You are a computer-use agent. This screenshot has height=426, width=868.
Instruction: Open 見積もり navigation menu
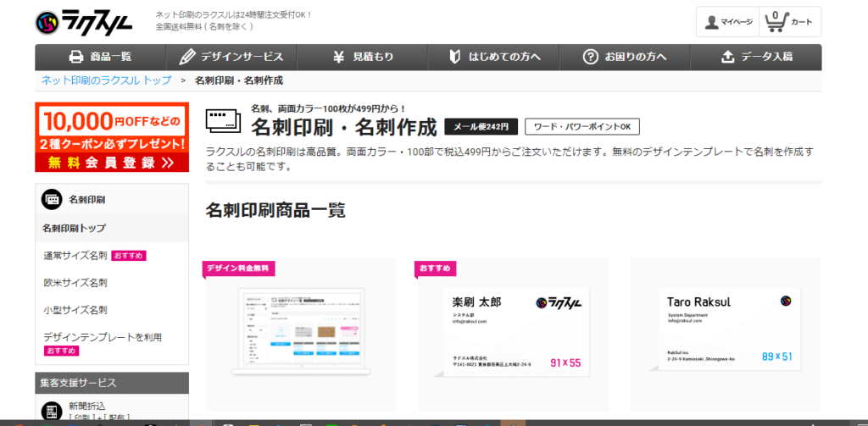(x=362, y=57)
